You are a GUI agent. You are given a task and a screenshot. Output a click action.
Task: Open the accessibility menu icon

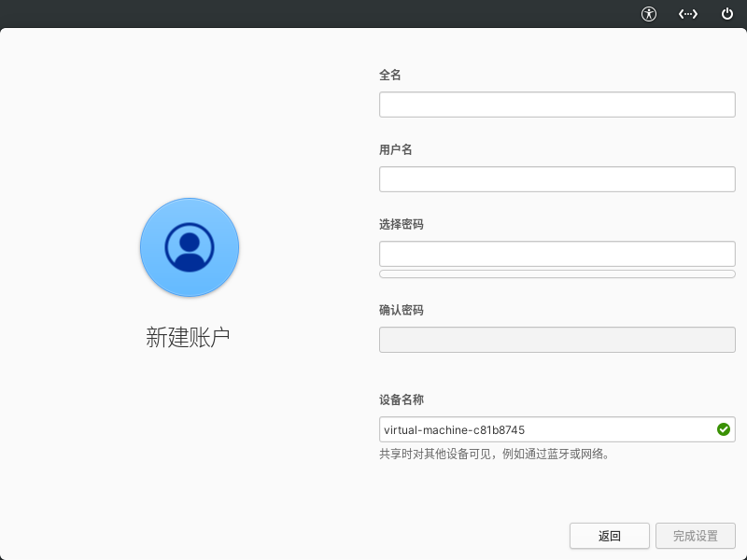[648, 14]
